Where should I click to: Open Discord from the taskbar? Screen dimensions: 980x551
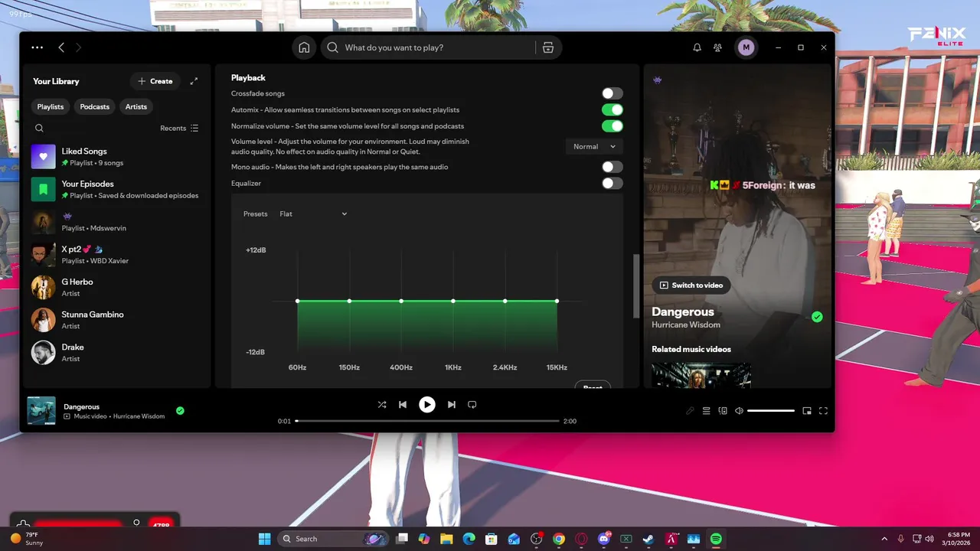(604, 539)
